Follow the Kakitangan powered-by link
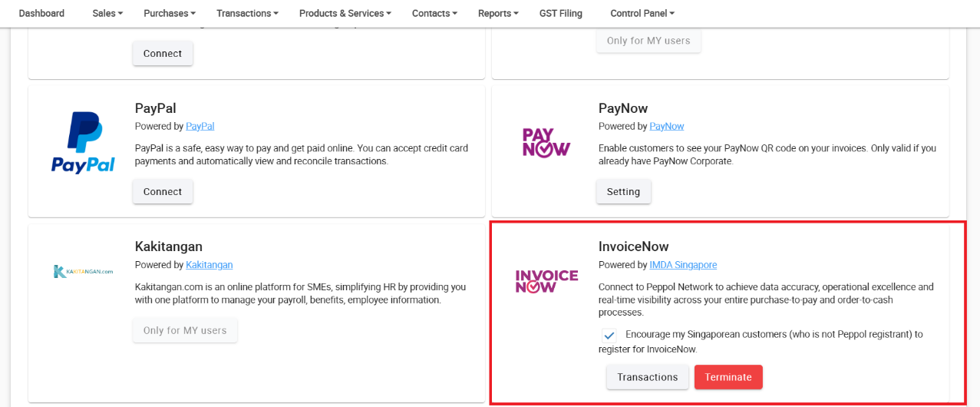The width and height of the screenshot is (980, 407). 210,265
